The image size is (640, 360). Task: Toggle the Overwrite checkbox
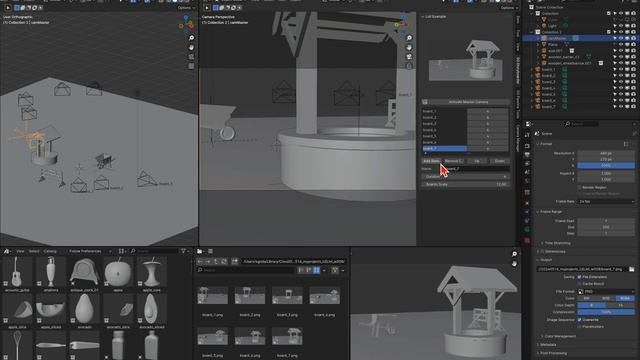click(580, 320)
